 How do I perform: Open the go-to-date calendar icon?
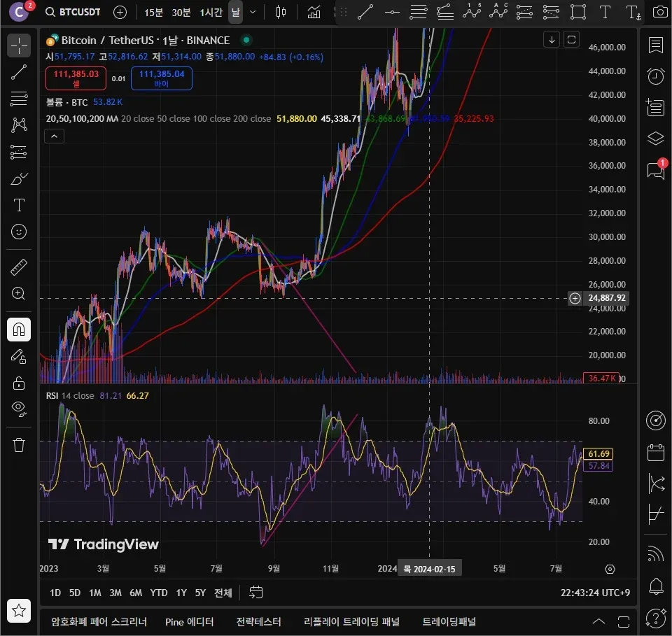tap(256, 593)
